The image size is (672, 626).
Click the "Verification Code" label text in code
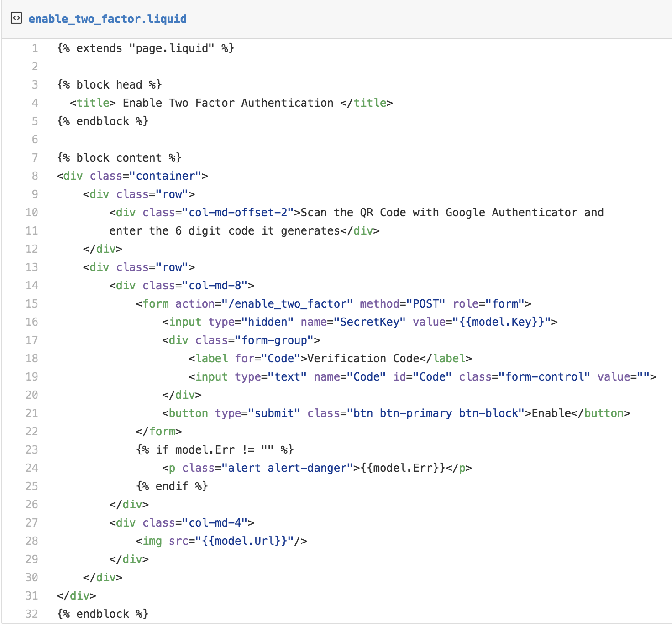tap(363, 359)
